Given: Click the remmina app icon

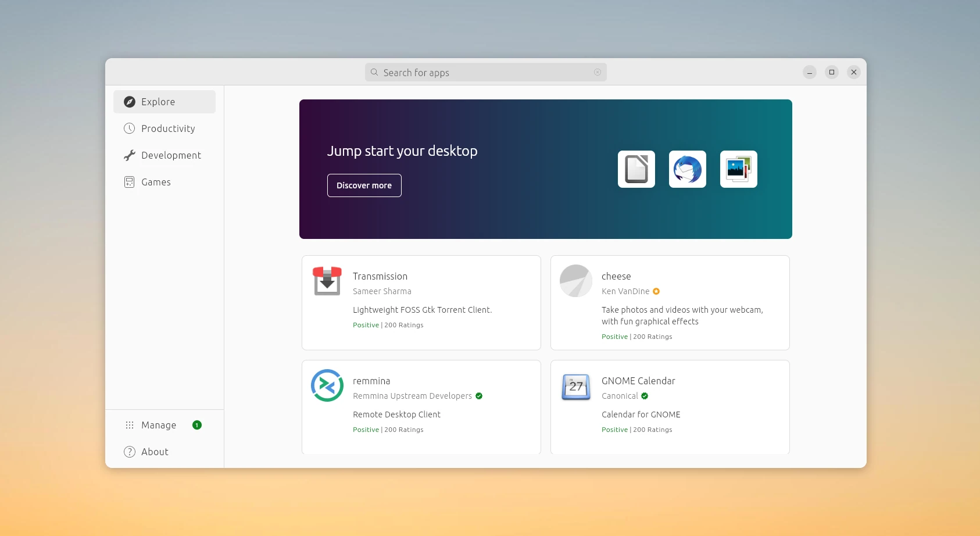Looking at the screenshot, I should click(327, 385).
